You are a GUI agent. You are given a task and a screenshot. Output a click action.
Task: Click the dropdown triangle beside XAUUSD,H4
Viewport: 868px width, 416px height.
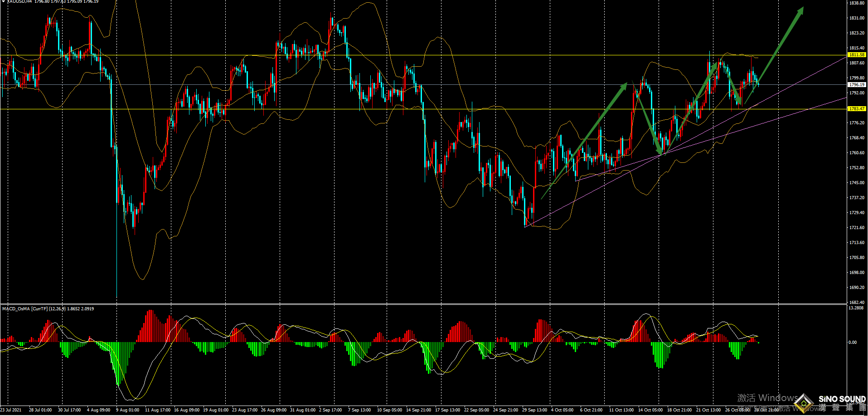pos(3,1)
